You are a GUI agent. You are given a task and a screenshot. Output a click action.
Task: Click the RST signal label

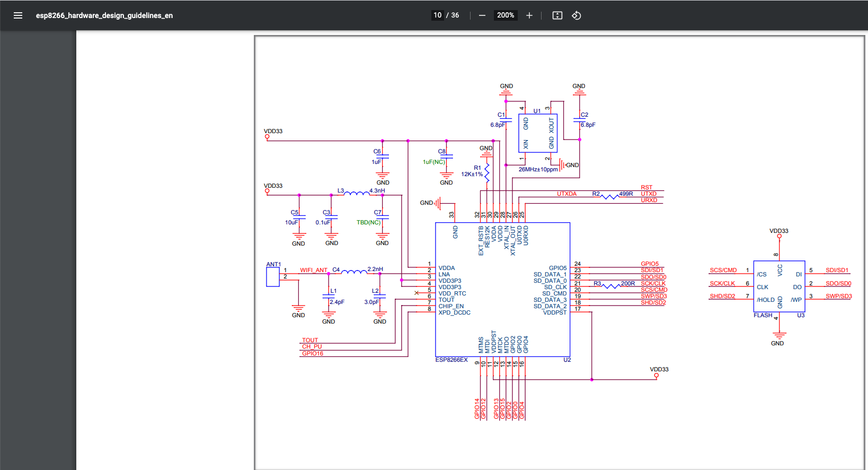(646, 187)
